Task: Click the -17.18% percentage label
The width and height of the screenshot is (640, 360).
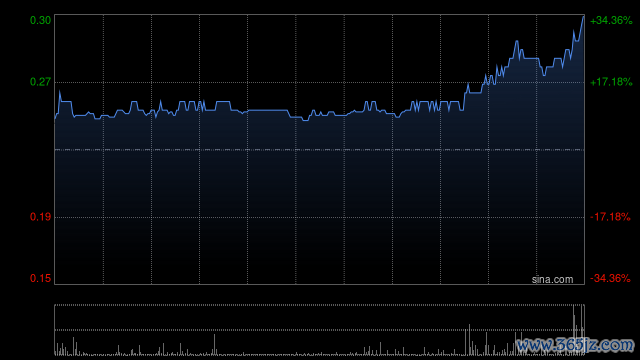Action: click(610, 217)
